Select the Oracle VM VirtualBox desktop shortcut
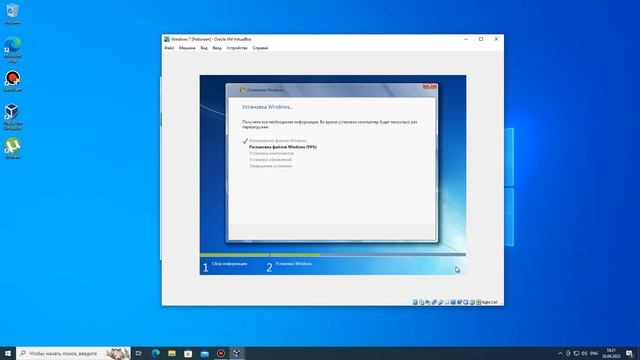 coord(13,117)
